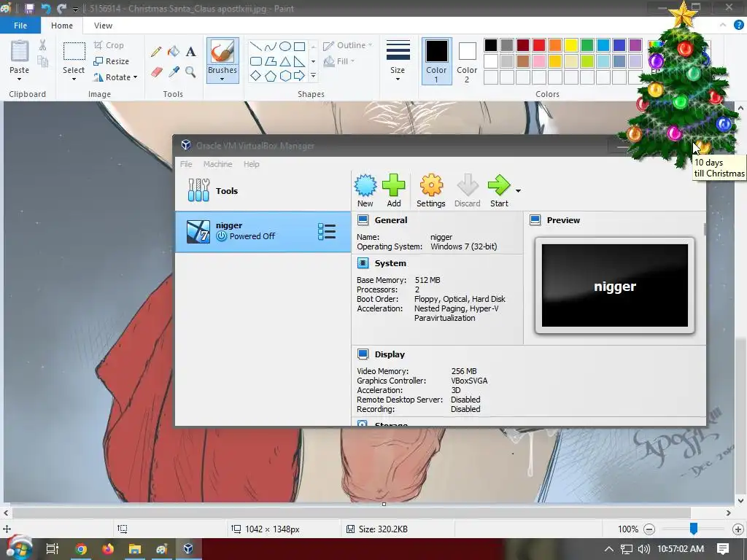Click the Color 2 button

click(467, 61)
